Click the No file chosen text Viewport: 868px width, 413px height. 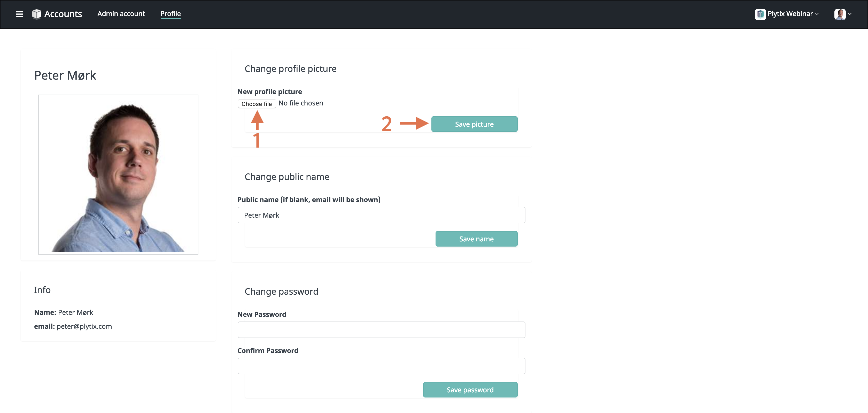tap(300, 103)
